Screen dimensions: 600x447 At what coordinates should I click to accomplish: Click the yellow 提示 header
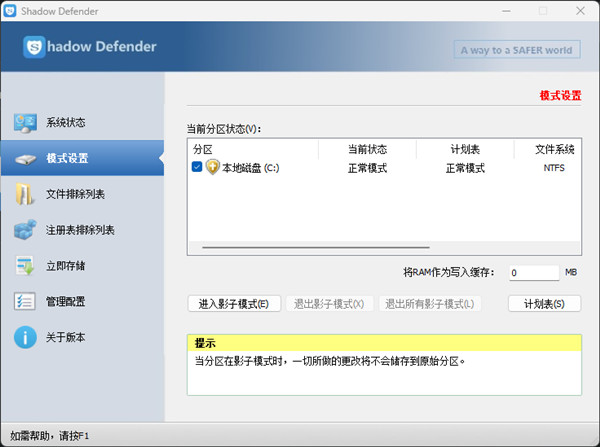coord(384,343)
